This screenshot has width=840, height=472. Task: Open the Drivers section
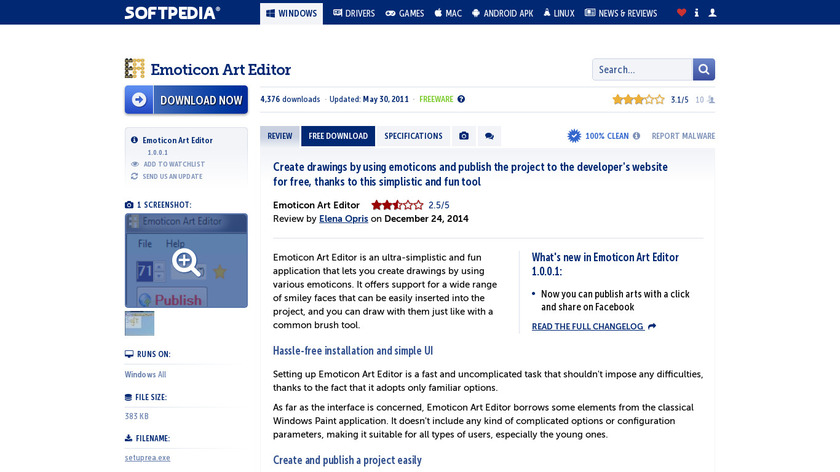[x=354, y=13]
